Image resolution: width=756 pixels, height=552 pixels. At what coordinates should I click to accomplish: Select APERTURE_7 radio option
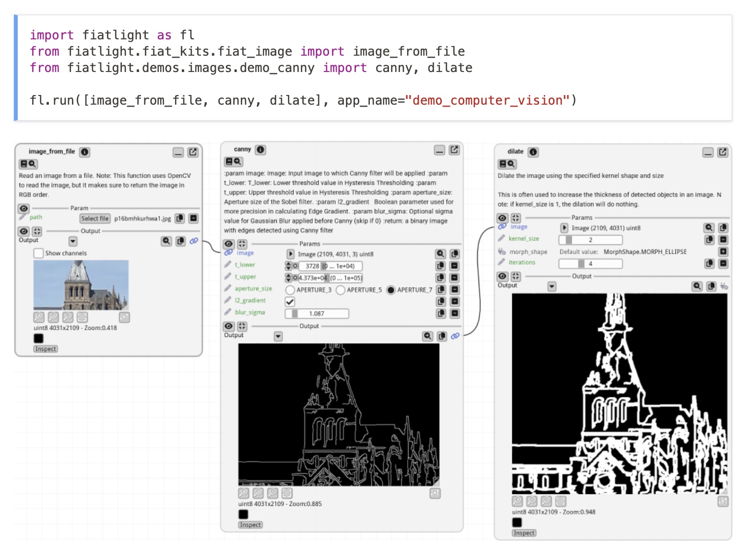click(x=391, y=290)
